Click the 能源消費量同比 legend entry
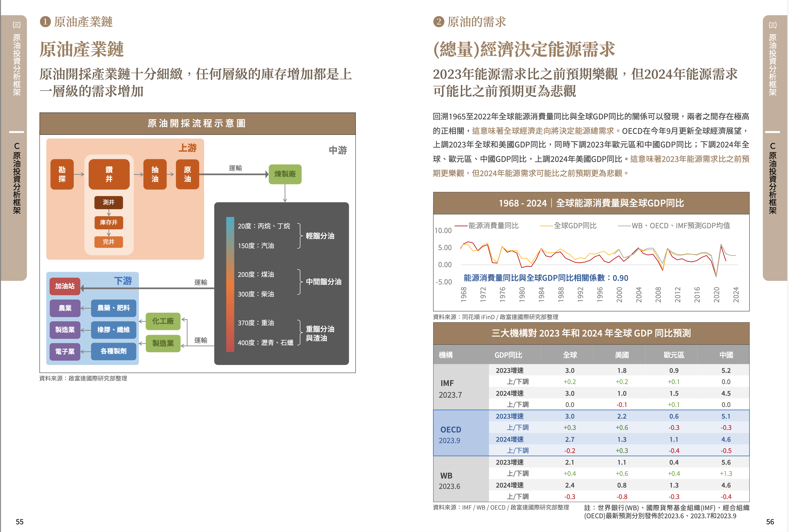The image size is (789, 532). (x=486, y=226)
